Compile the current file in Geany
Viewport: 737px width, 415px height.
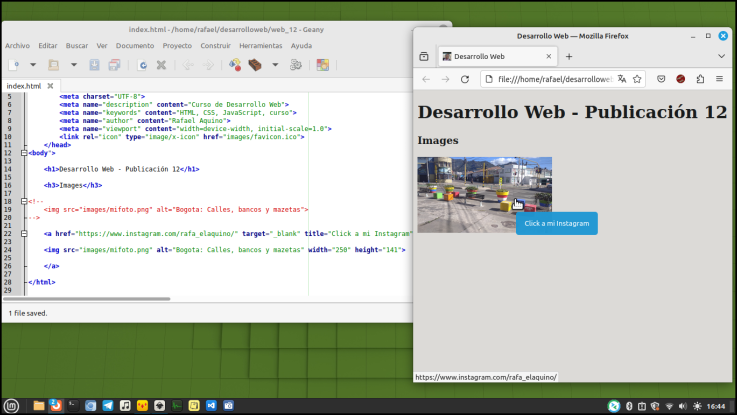point(235,65)
